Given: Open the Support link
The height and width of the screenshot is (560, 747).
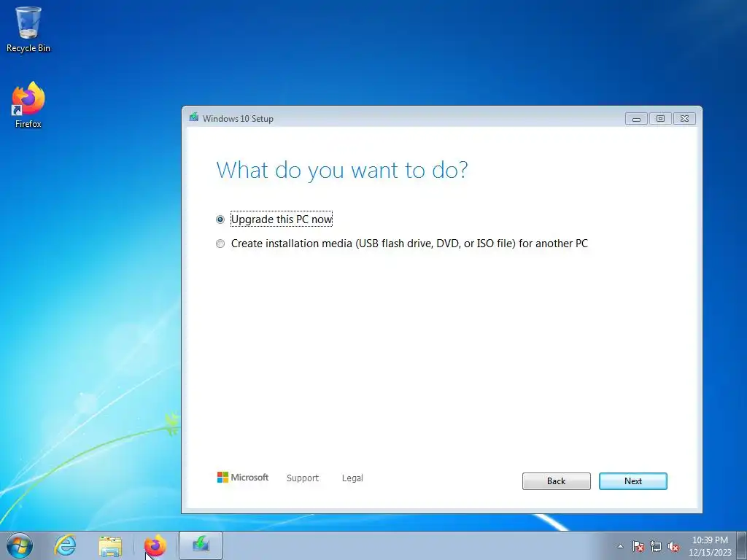Looking at the screenshot, I should [x=303, y=478].
